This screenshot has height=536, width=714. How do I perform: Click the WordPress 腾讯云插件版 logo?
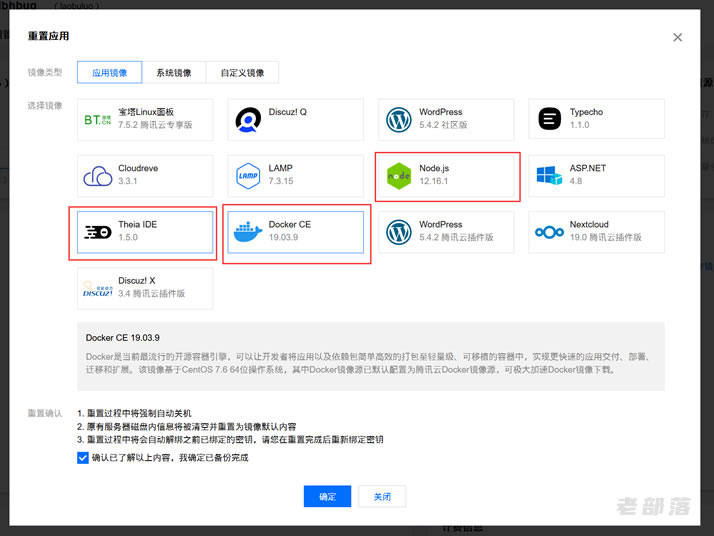click(398, 232)
